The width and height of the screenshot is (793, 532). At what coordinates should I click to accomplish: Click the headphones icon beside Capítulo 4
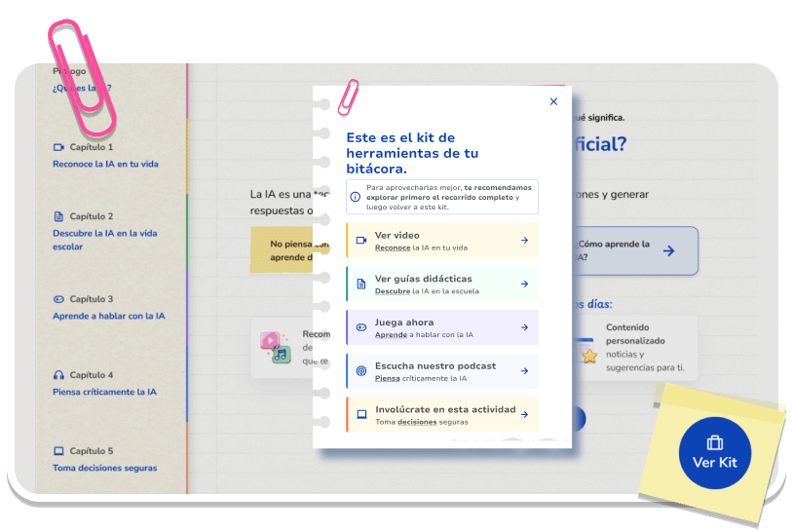pos(58,375)
